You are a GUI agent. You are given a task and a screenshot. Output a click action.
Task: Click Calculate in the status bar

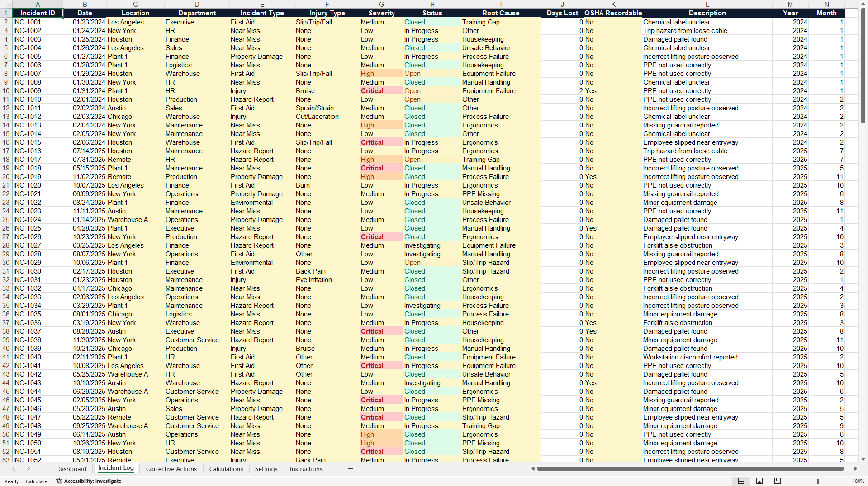point(36,481)
